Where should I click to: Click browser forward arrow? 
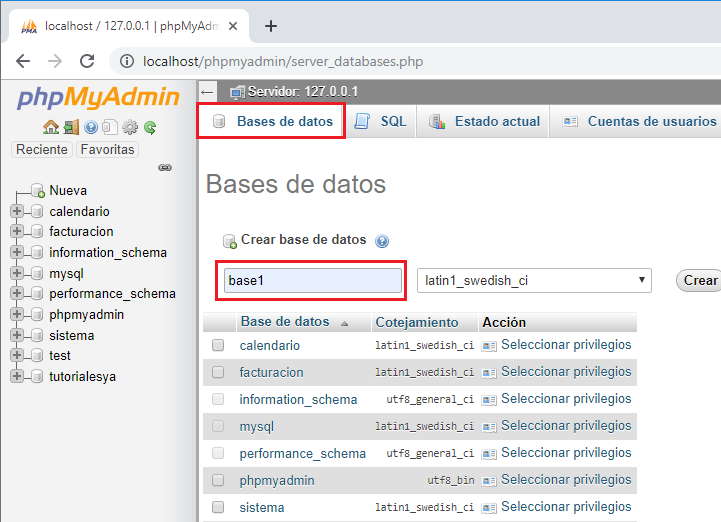coord(55,61)
